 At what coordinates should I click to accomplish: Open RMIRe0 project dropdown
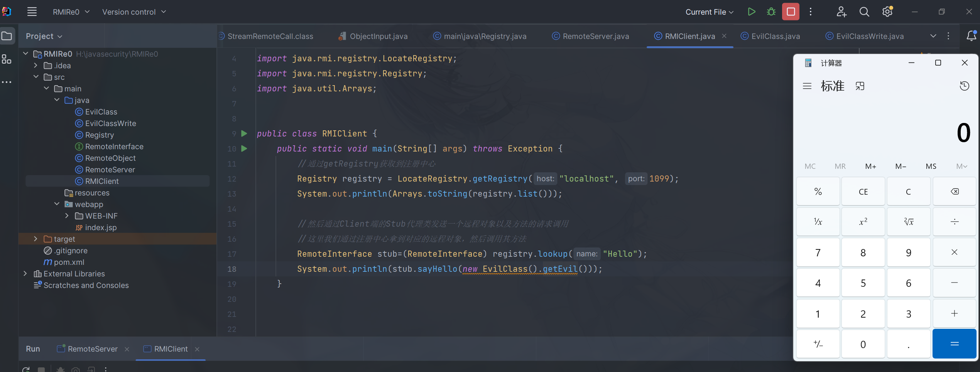[x=71, y=12]
